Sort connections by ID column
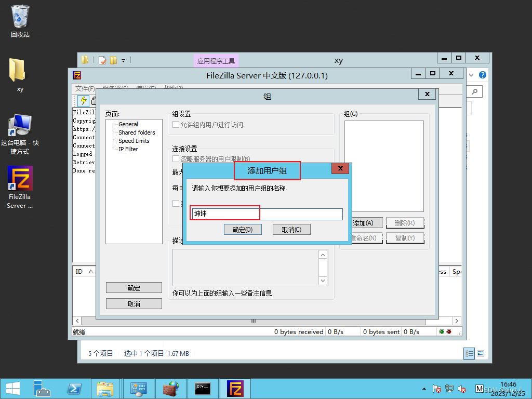Image resolution: width=532 pixels, height=399 pixels. pyautogui.click(x=84, y=271)
